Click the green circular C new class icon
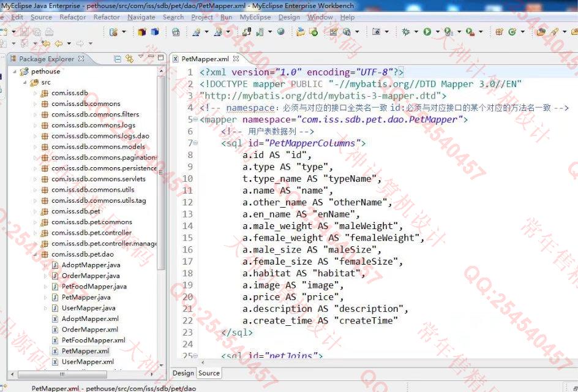 point(512,32)
